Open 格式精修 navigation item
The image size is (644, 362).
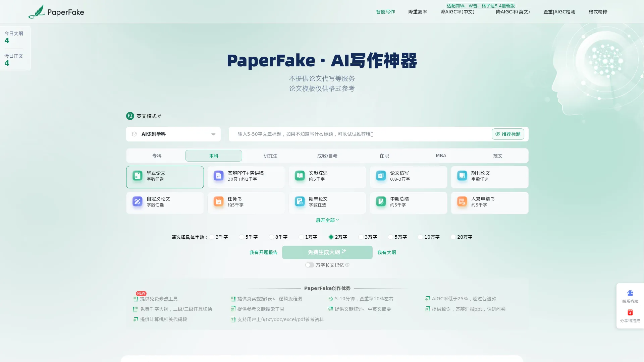coord(598,12)
